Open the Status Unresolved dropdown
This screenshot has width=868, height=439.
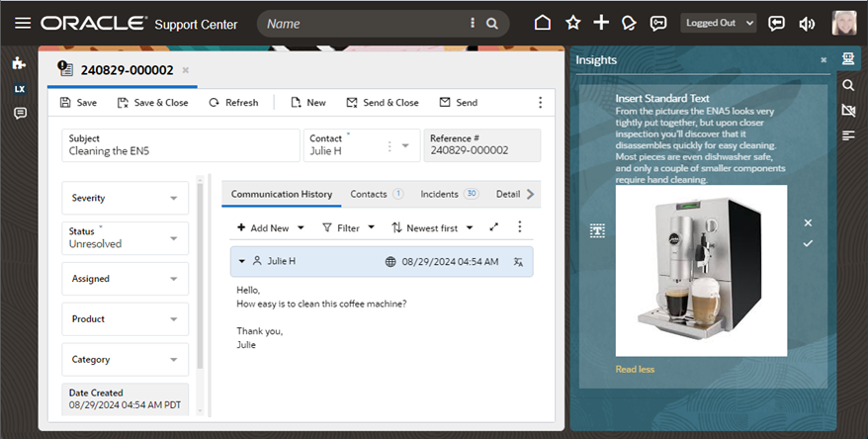point(126,238)
